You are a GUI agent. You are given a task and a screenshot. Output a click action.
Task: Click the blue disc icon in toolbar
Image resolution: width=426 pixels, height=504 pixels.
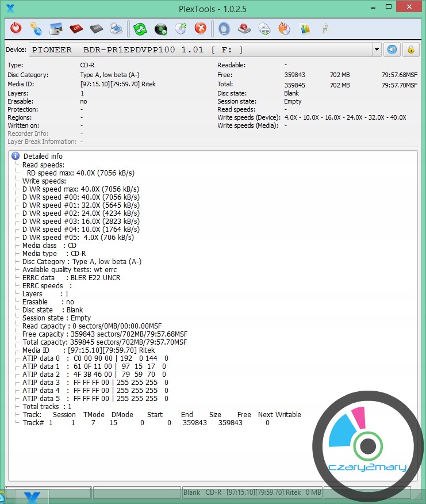click(x=224, y=28)
